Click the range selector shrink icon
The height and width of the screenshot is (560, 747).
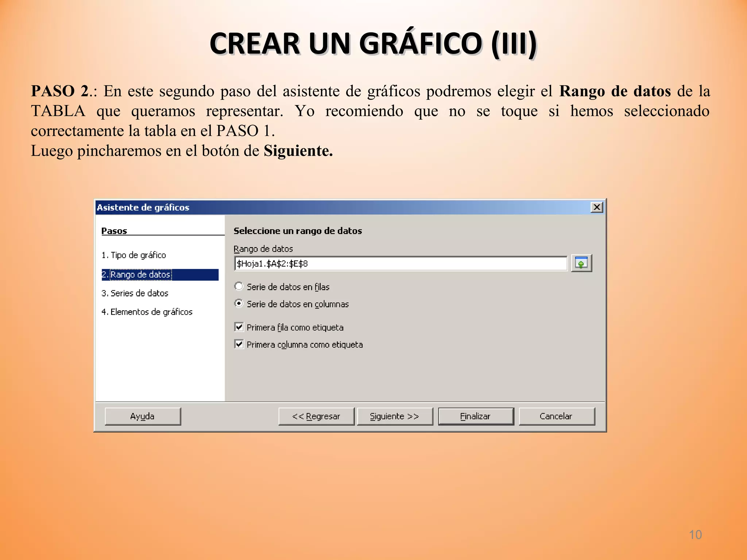[581, 263]
